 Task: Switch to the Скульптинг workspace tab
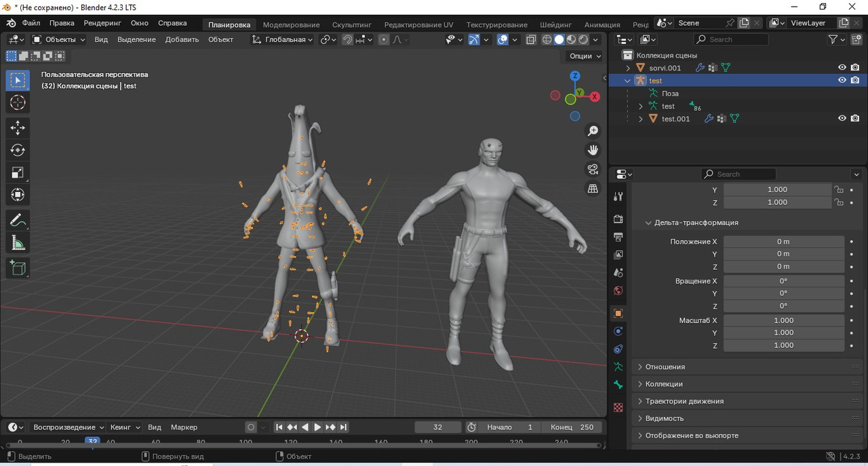pyautogui.click(x=352, y=24)
